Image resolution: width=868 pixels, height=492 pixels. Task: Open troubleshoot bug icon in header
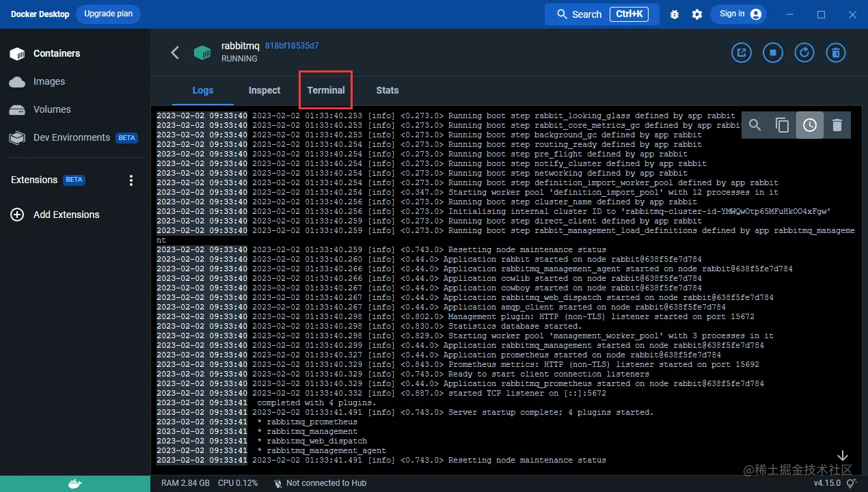pos(675,14)
